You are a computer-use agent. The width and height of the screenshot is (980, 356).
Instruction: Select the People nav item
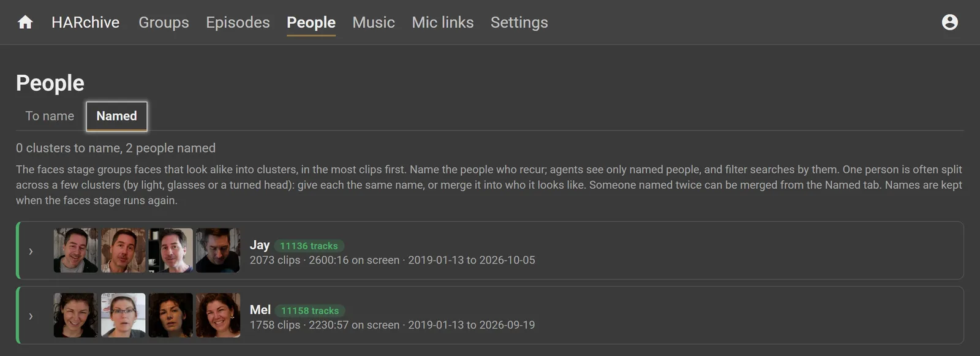311,22
